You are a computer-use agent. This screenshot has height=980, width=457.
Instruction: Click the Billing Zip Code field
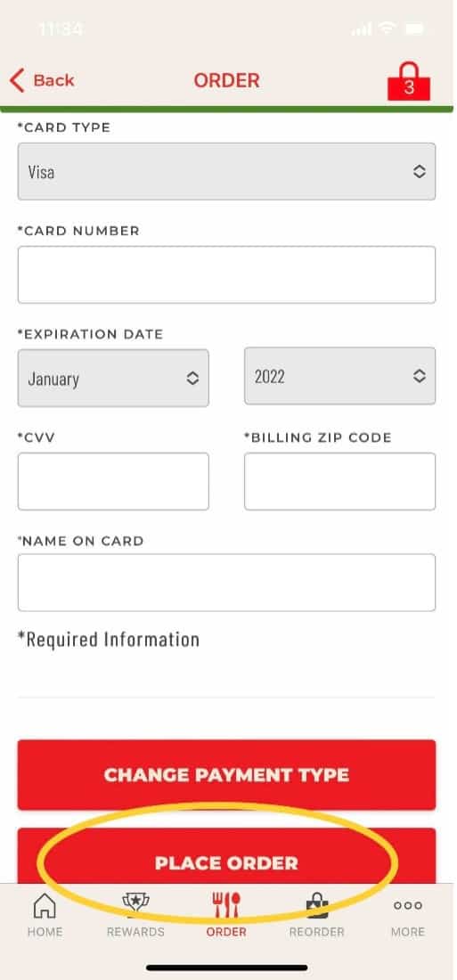tap(339, 481)
